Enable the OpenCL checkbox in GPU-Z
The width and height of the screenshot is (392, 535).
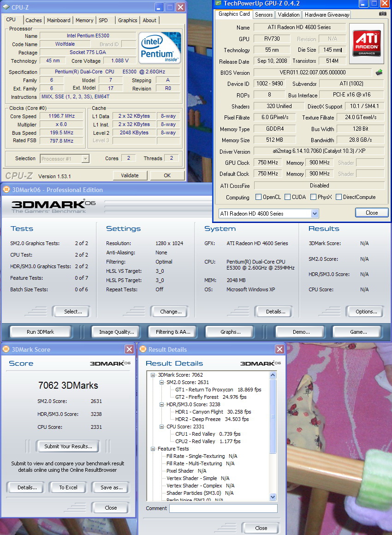(258, 197)
